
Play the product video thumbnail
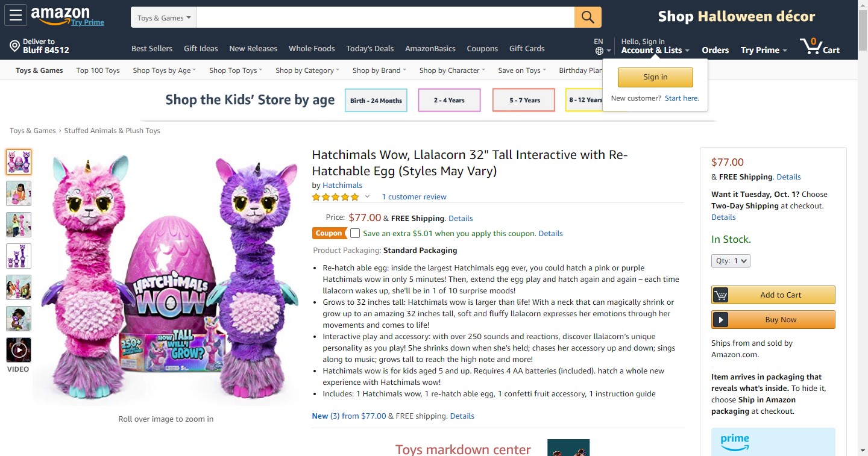click(x=19, y=350)
